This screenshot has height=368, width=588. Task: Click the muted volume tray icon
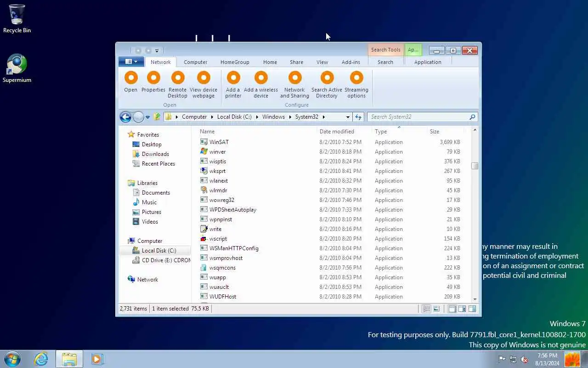pyautogui.click(x=524, y=359)
